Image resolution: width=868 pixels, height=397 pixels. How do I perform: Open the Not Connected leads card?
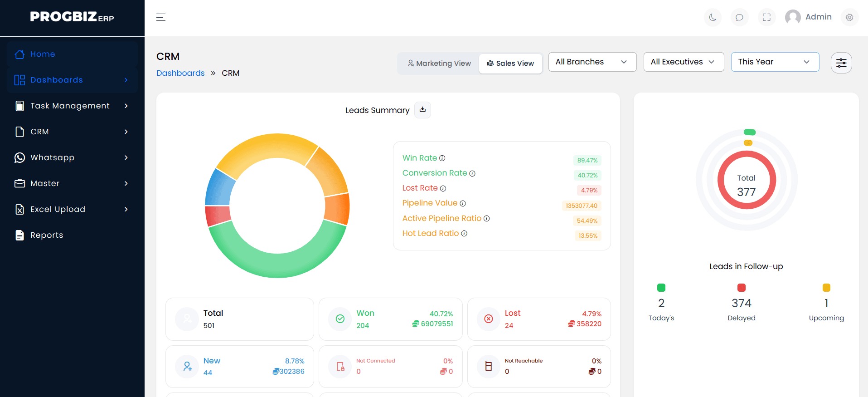click(x=391, y=367)
